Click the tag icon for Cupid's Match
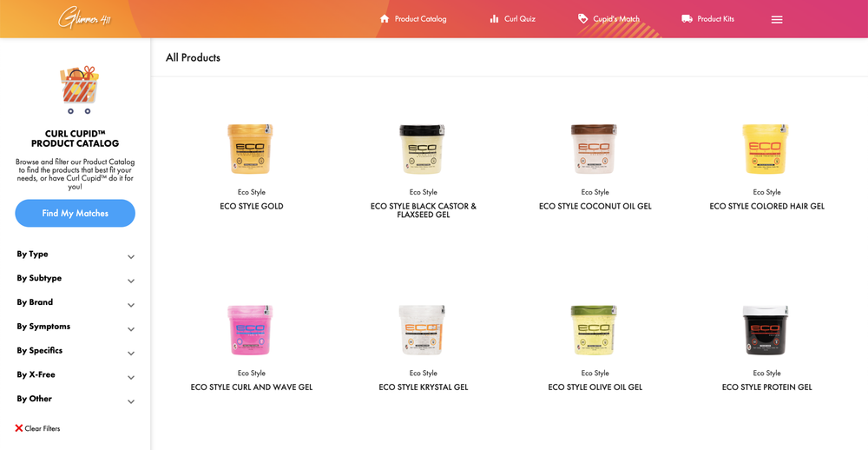The width and height of the screenshot is (868, 450). (582, 19)
